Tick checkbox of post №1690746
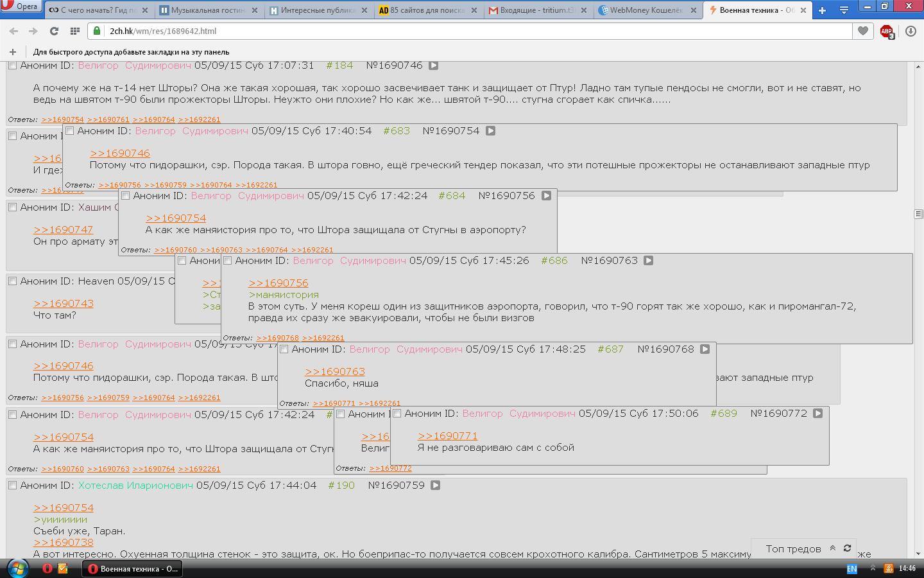Image resolution: width=924 pixels, height=578 pixels. pyautogui.click(x=12, y=66)
